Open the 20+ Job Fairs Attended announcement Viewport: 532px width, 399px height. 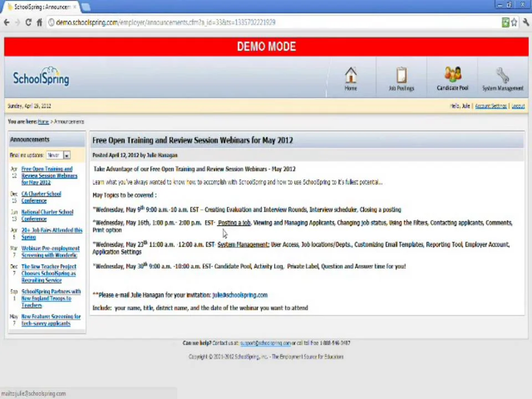click(x=52, y=233)
